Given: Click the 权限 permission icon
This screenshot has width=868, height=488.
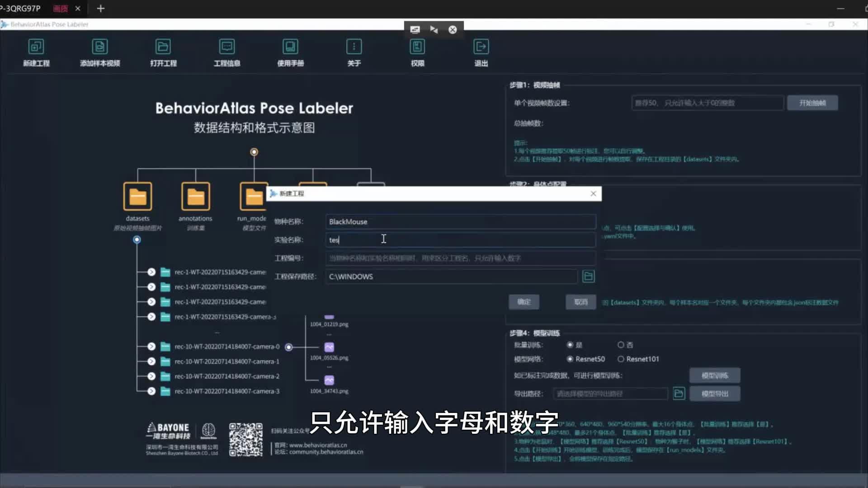Looking at the screenshot, I should pos(417,47).
